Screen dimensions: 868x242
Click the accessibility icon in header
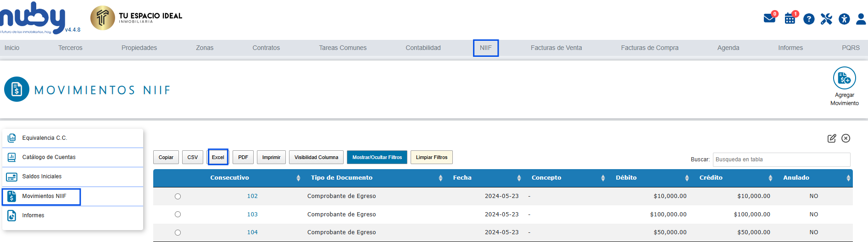(x=844, y=19)
